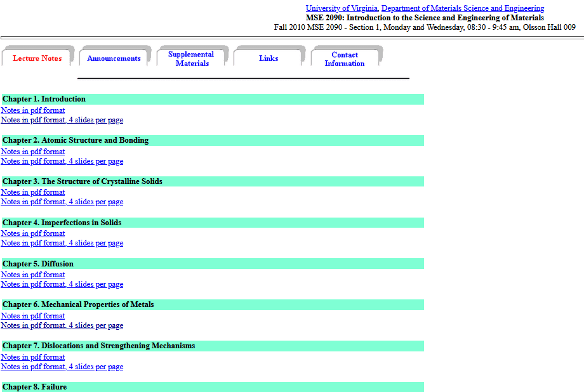Open Chapter 4 Imperfections notes pdf
The height and width of the screenshot is (392, 584).
tap(33, 233)
